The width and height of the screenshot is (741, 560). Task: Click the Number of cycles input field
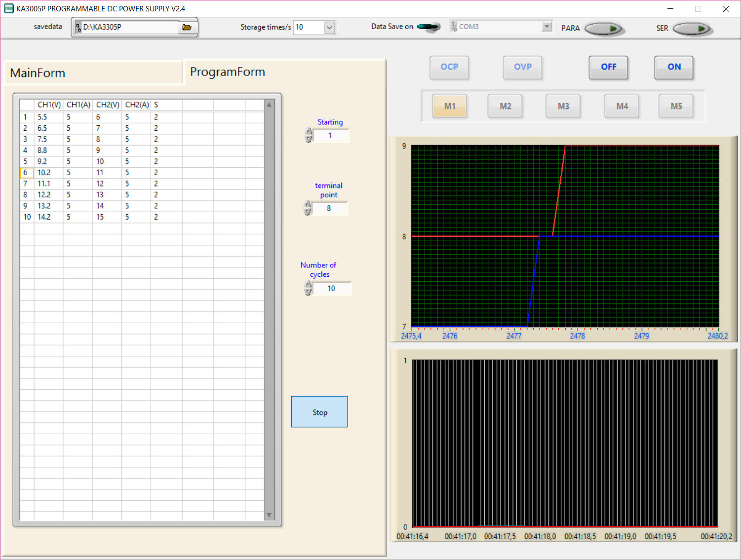[x=332, y=289]
